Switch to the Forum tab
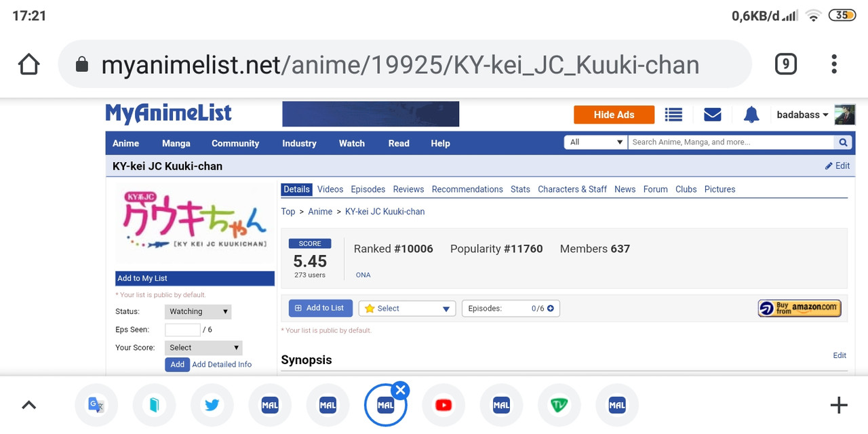 coord(655,189)
